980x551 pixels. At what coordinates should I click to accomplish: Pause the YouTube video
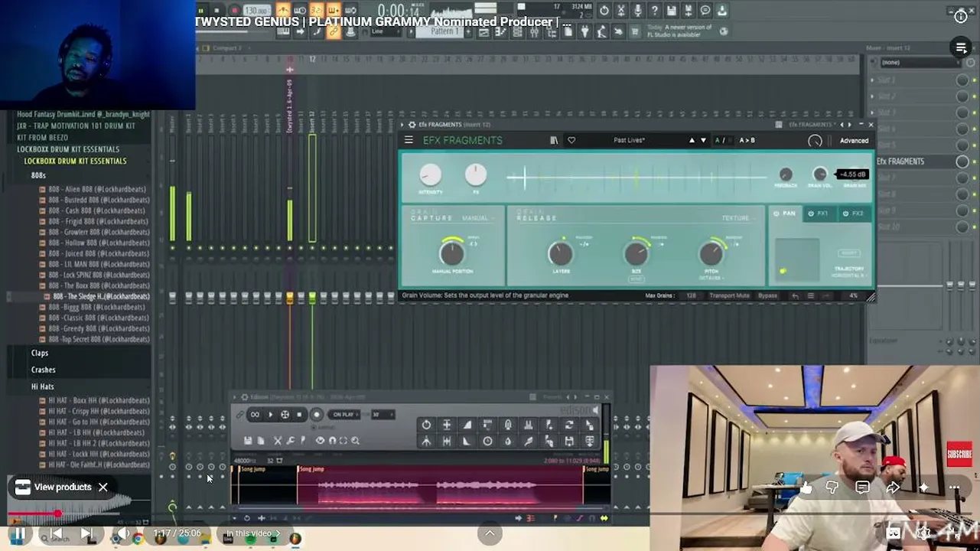19,534
